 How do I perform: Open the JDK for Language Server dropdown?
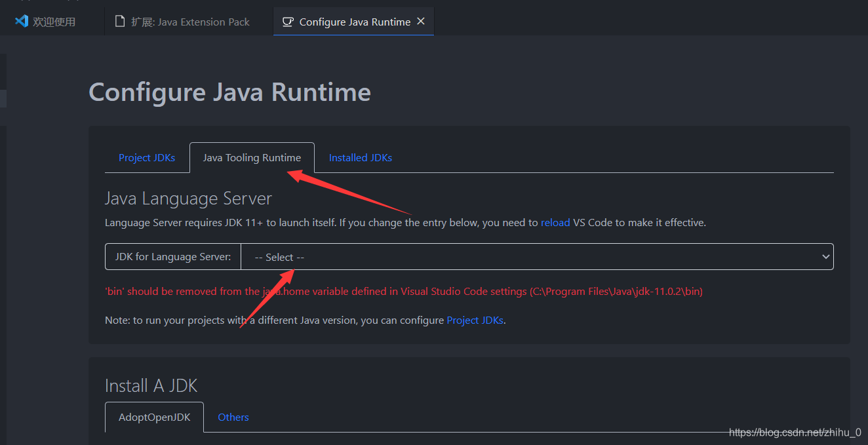537,257
